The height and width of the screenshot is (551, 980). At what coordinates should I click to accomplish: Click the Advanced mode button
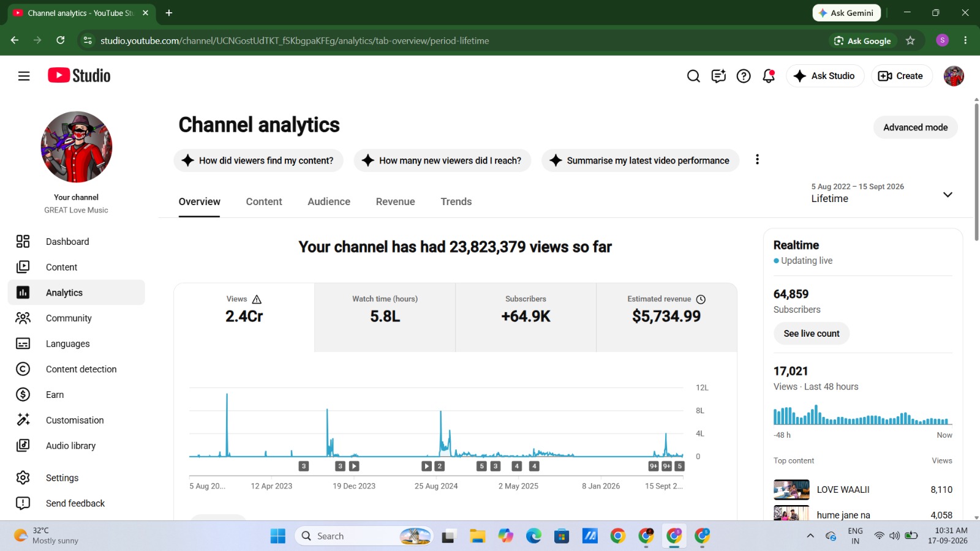pos(915,127)
